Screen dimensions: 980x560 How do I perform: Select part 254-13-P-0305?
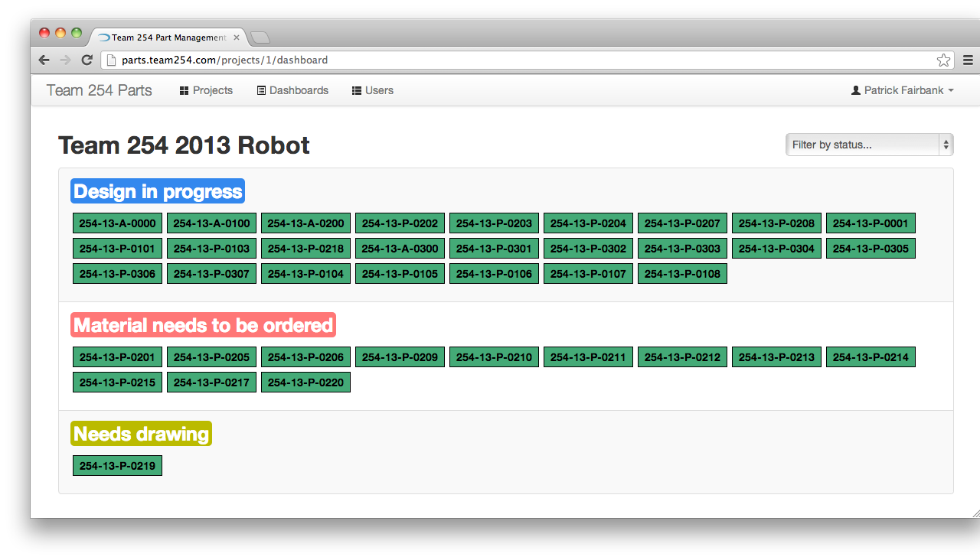click(x=871, y=249)
